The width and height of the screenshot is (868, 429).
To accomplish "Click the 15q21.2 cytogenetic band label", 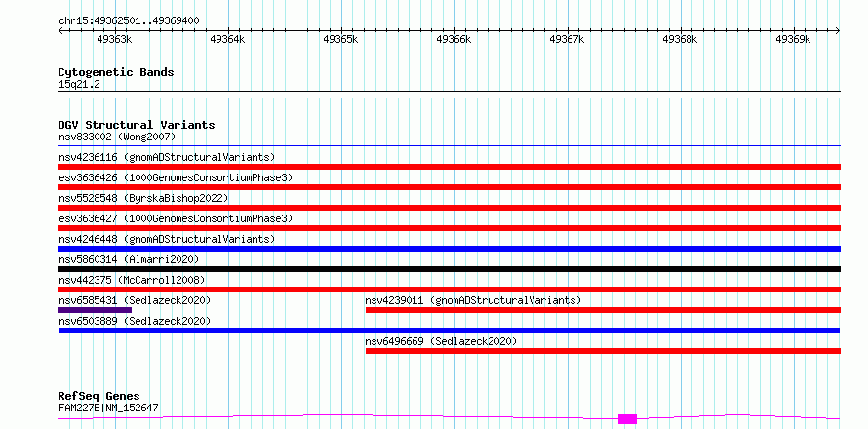I will point(79,85).
